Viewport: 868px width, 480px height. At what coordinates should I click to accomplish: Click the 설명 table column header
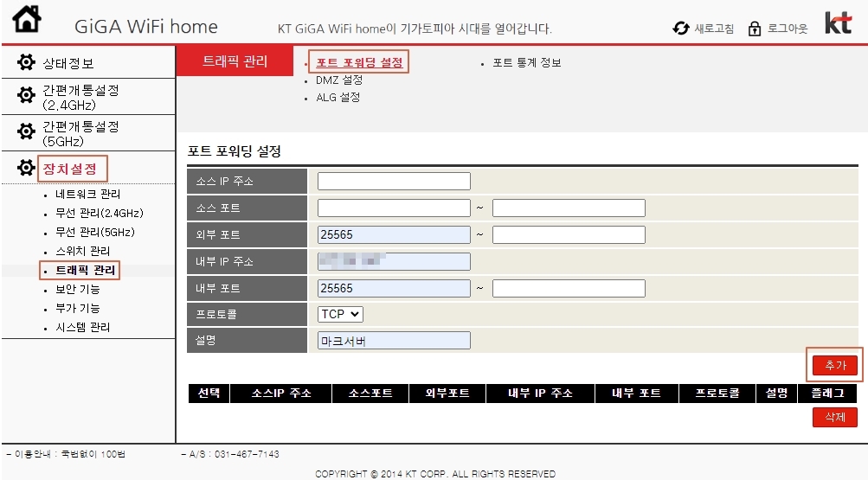point(776,394)
